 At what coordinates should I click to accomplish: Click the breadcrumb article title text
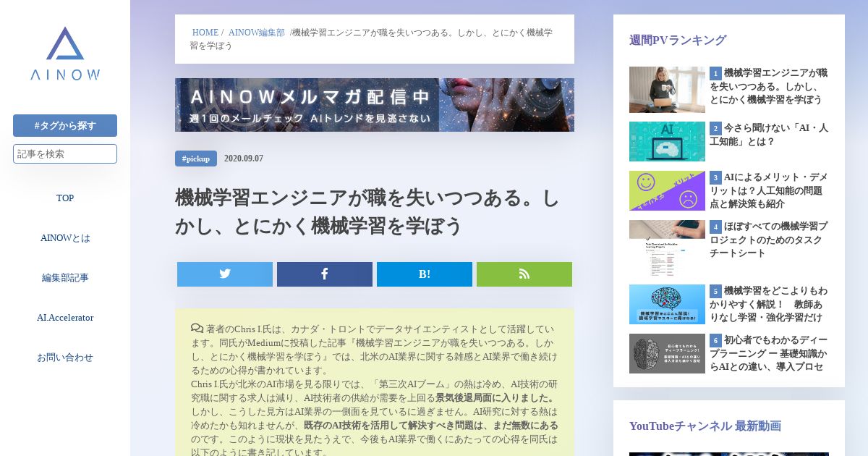371,38
